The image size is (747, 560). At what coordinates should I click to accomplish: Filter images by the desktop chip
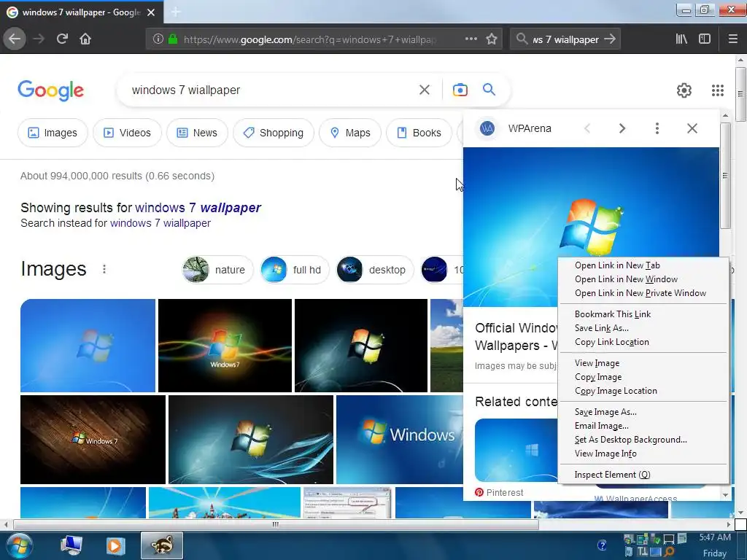coord(374,270)
